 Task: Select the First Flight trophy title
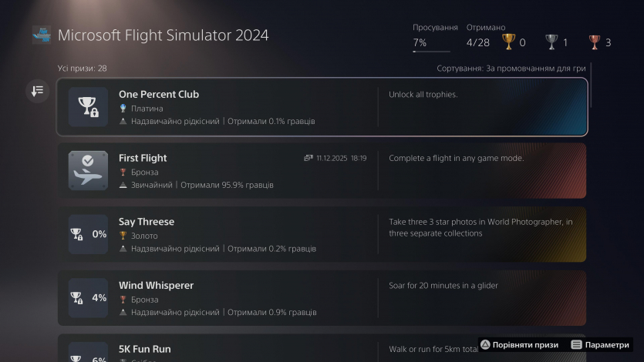click(143, 158)
